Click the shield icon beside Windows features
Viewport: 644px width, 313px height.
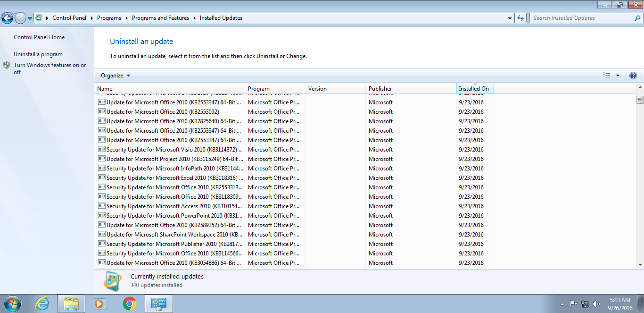(x=7, y=65)
